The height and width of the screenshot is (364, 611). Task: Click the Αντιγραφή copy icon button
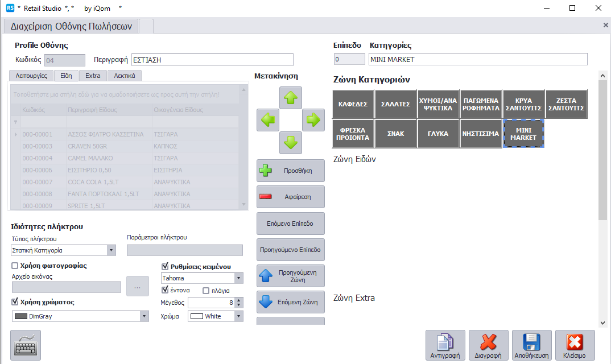pos(445,345)
